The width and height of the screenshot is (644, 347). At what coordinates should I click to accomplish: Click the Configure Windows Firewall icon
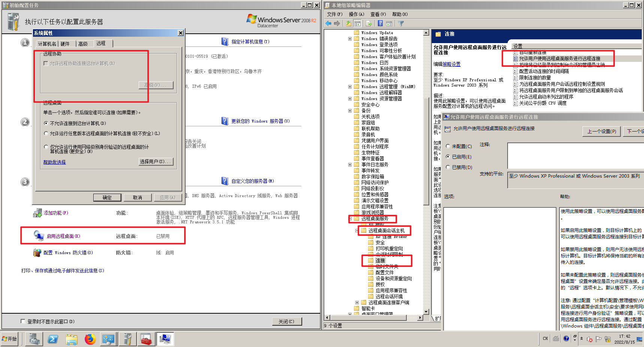37,253
